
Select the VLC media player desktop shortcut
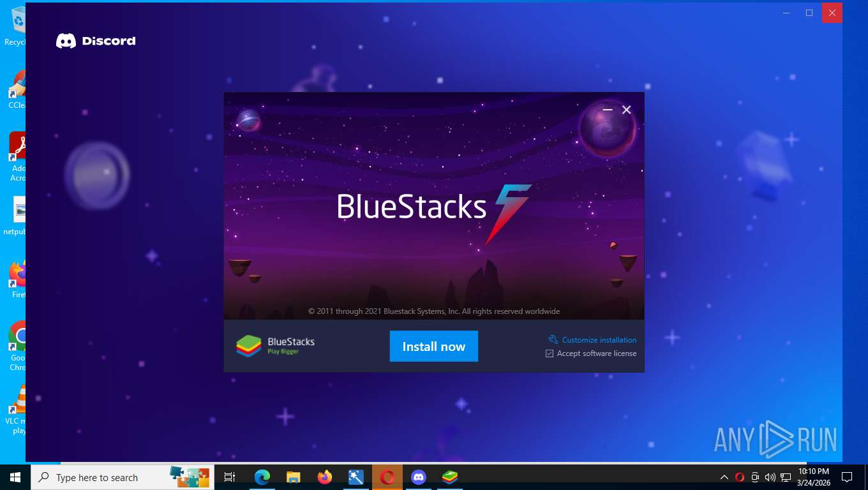(x=15, y=409)
